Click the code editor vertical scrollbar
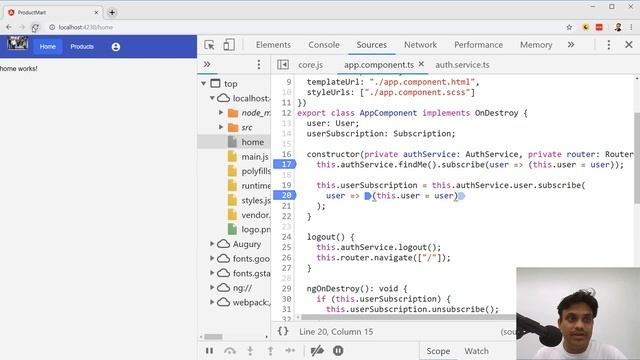640x360 pixels. [637, 157]
